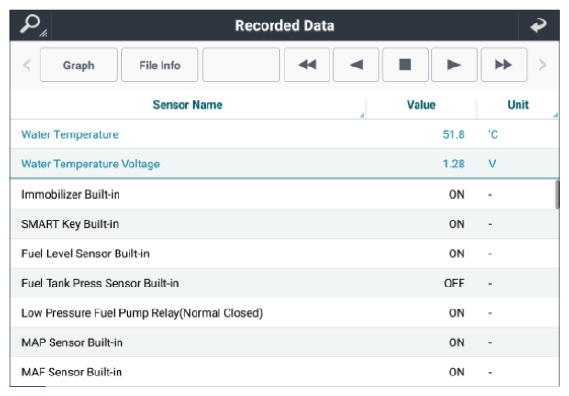Click the Value column header

click(421, 105)
